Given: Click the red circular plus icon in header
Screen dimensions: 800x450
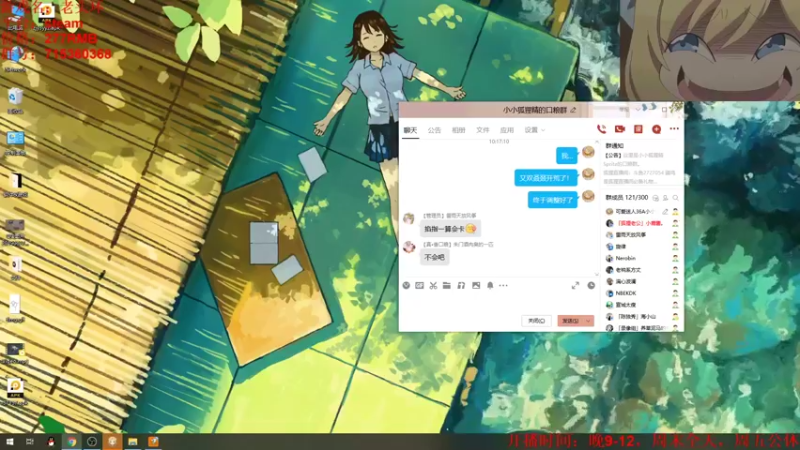Looking at the screenshot, I should (657, 130).
